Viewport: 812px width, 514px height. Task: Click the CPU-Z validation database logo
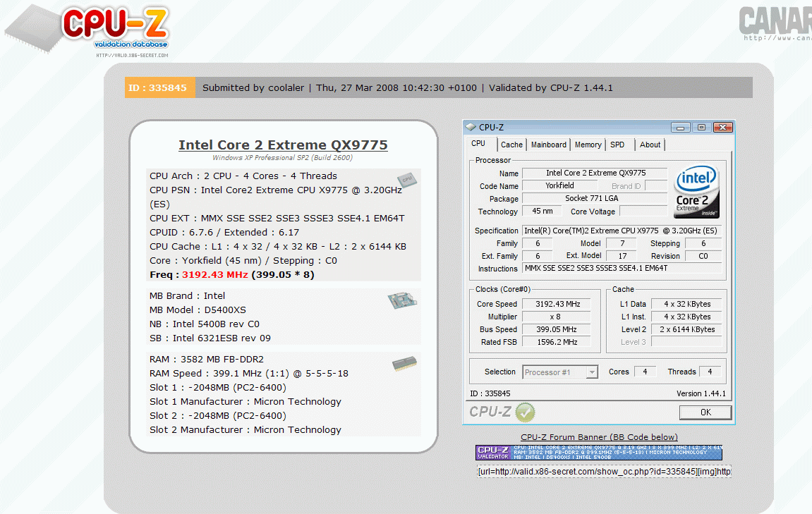(x=88, y=30)
